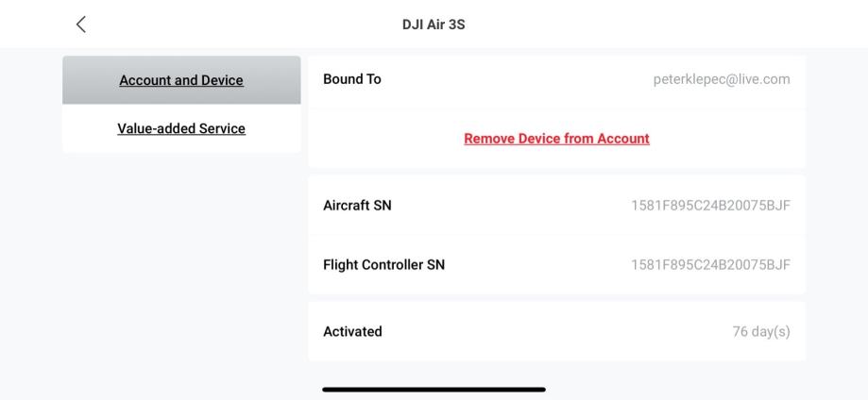Click empty space between Aircraft SN label and value
The height and width of the screenshot is (400, 868).
(510, 206)
